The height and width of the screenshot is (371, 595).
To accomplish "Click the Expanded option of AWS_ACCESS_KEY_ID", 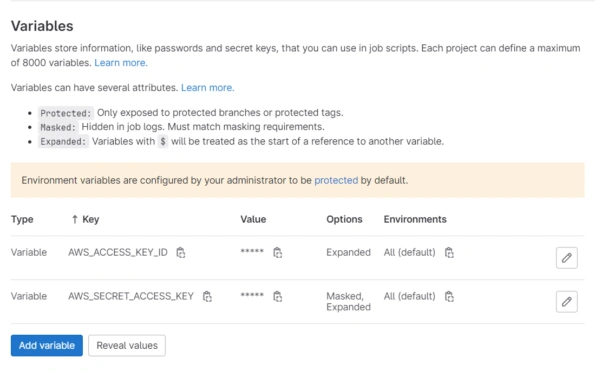I will (x=348, y=252).
